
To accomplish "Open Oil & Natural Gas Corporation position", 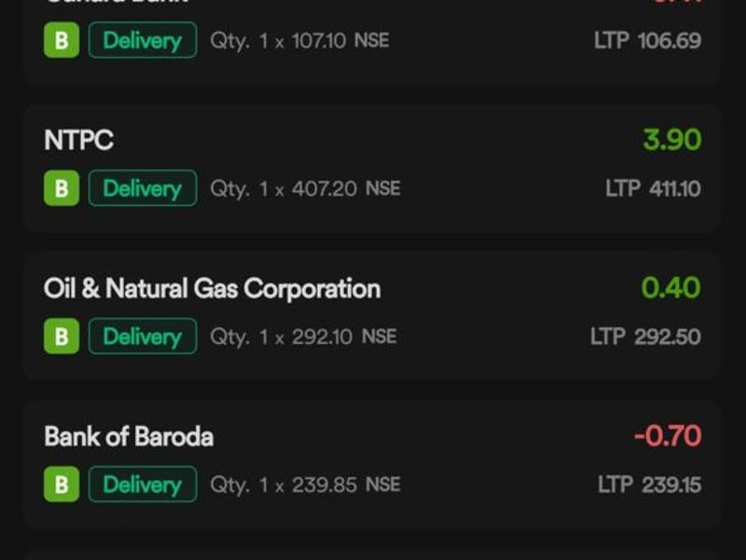I will tap(372, 317).
